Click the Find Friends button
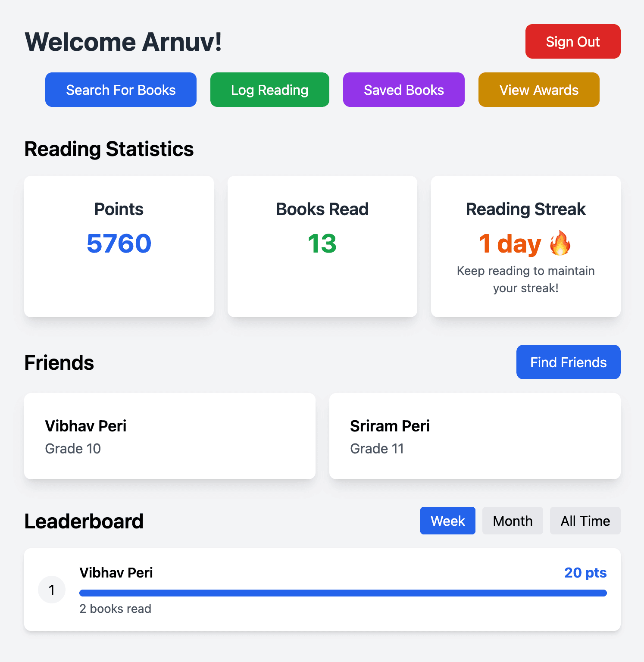This screenshot has width=644, height=662. 569,362
